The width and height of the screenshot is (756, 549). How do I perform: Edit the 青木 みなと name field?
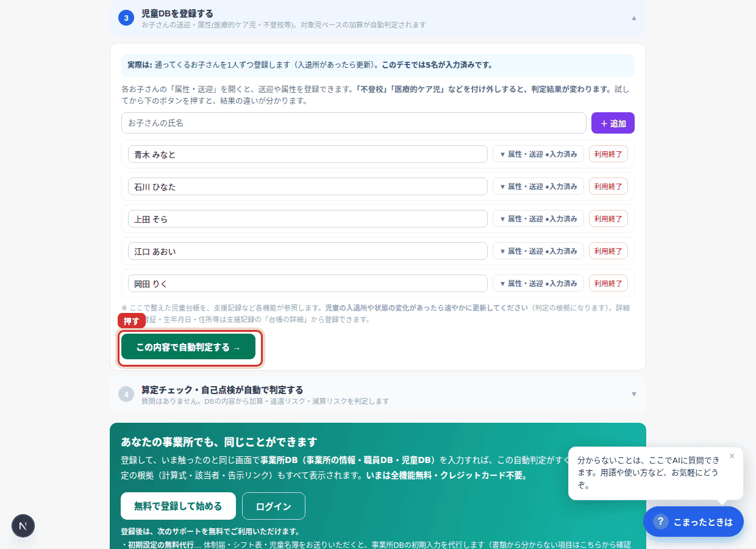pos(308,154)
